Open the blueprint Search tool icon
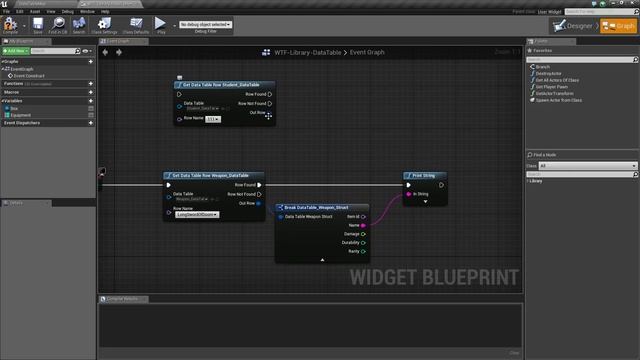Screen dimensions: 640x360 (x=79, y=24)
